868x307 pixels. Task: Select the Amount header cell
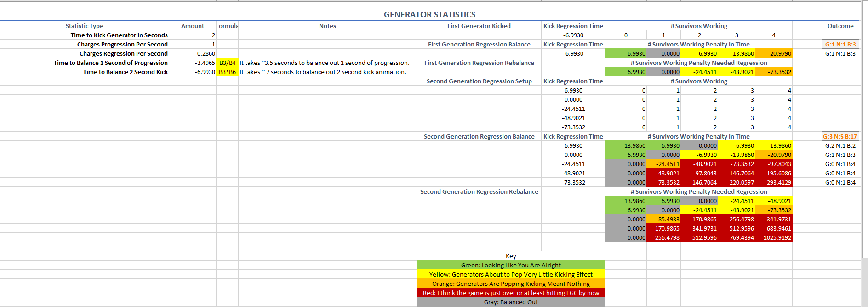pos(193,26)
